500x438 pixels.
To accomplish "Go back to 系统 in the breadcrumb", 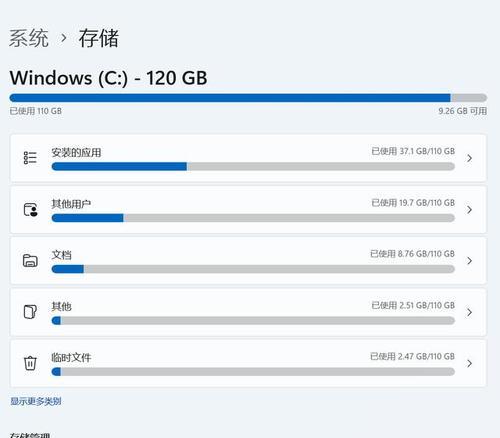I will [x=29, y=38].
